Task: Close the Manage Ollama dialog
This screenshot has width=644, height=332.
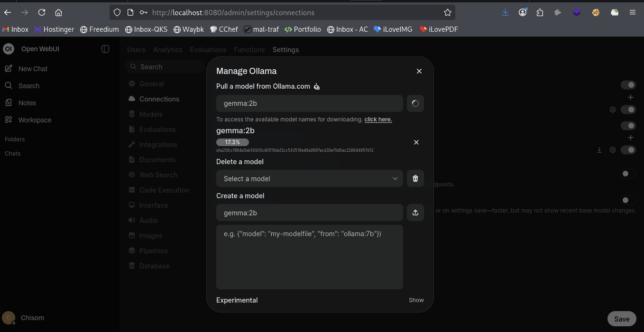Action: tap(419, 71)
